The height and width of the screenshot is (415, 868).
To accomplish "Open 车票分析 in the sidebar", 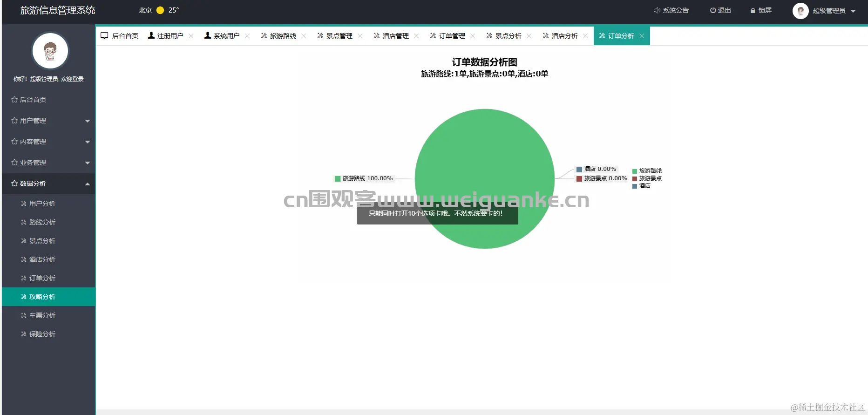I will coord(48,315).
